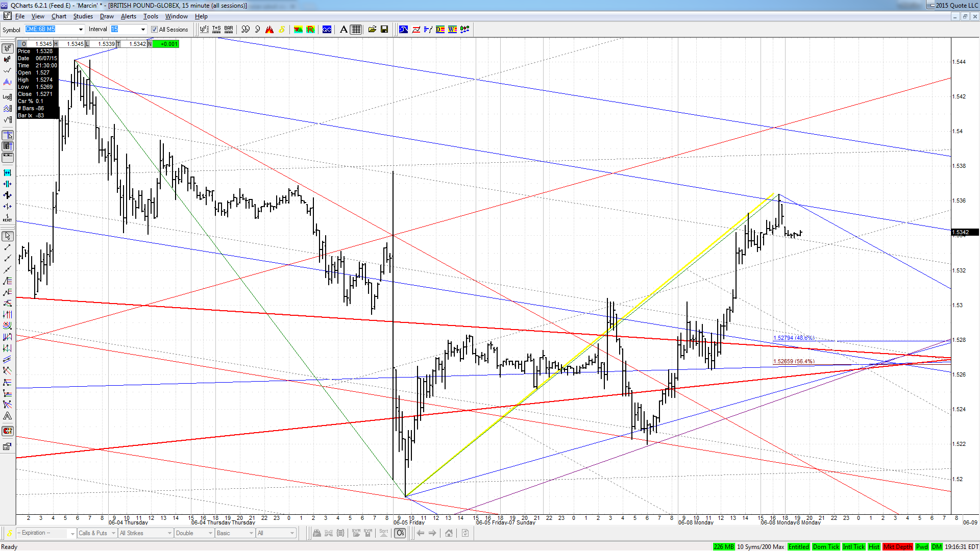
Task: Toggle the bar chart style button at sidebar top
Action: [8, 48]
